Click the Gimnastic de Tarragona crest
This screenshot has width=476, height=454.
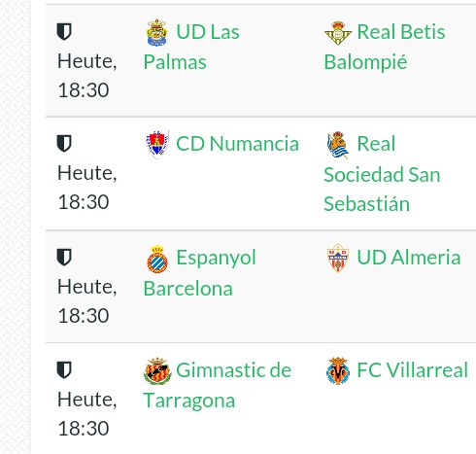click(x=157, y=371)
